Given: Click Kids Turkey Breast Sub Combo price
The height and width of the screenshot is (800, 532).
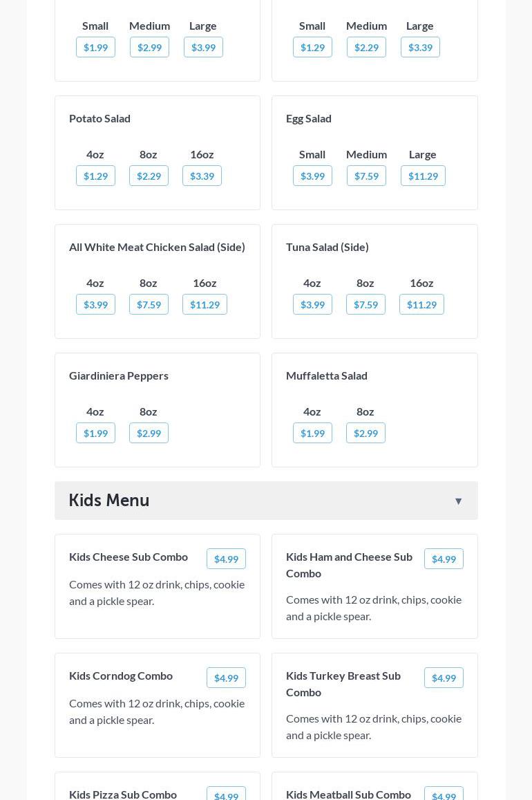Looking at the screenshot, I should click(x=444, y=678).
